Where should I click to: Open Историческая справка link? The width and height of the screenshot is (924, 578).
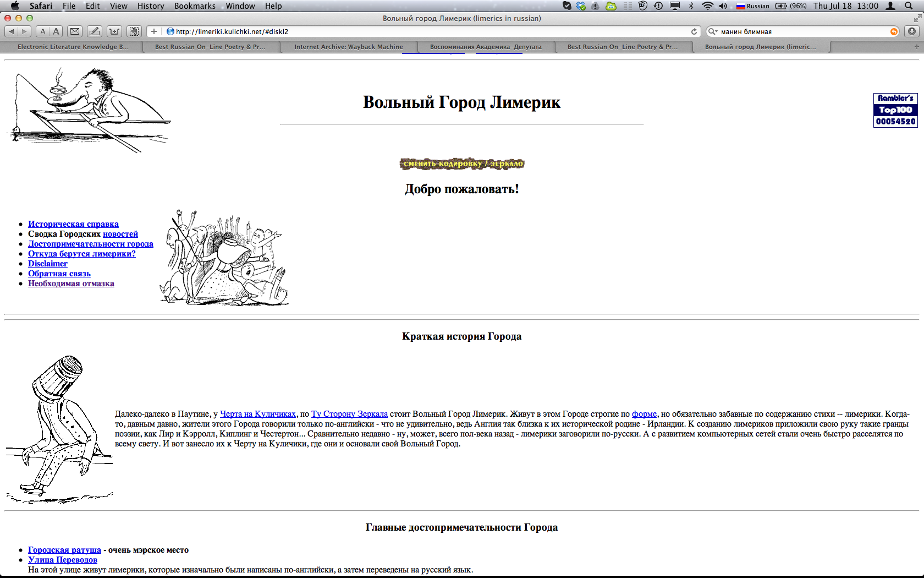pyautogui.click(x=73, y=224)
